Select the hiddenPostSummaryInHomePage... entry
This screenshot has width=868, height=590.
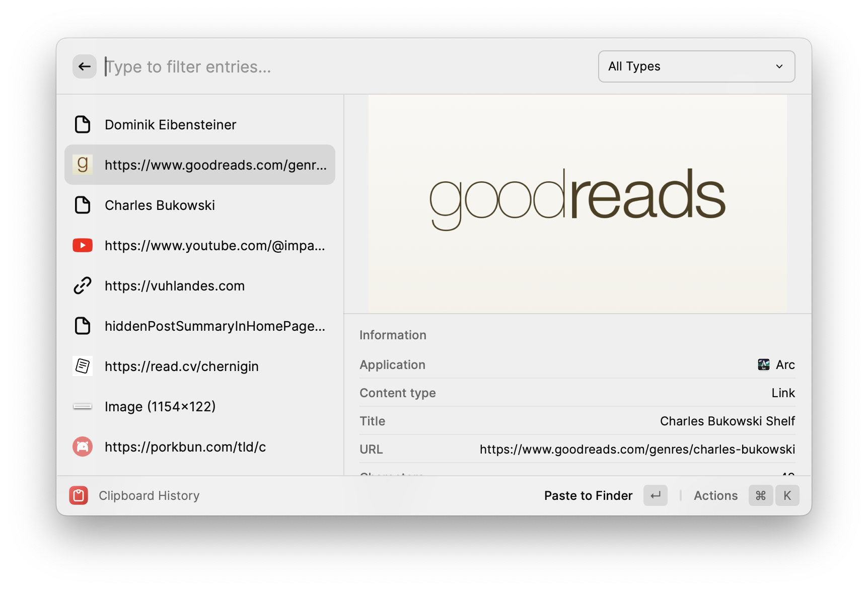click(x=200, y=326)
